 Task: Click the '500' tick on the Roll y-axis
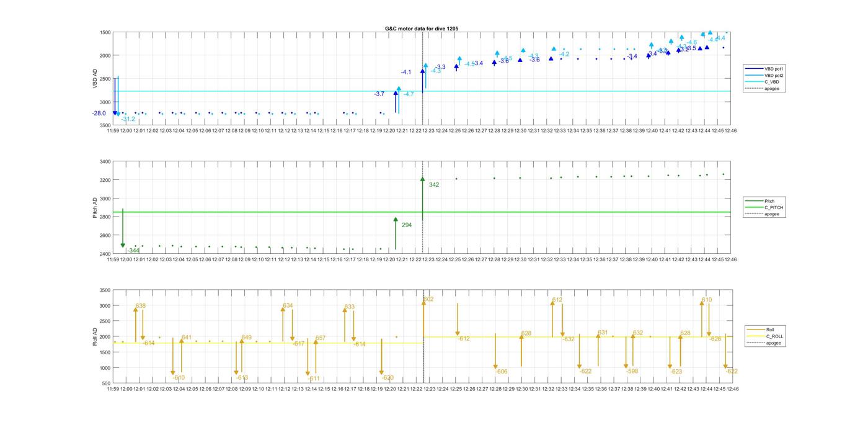(x=107, y=383)
